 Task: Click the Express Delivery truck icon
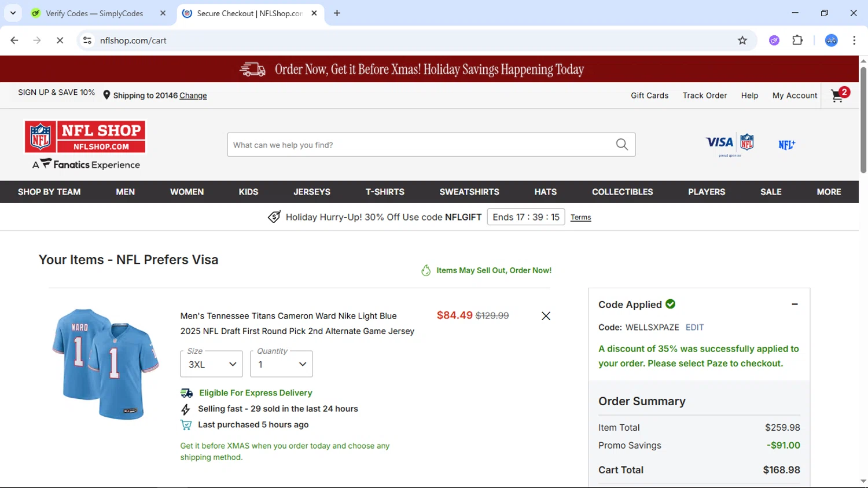pos(186,393)
